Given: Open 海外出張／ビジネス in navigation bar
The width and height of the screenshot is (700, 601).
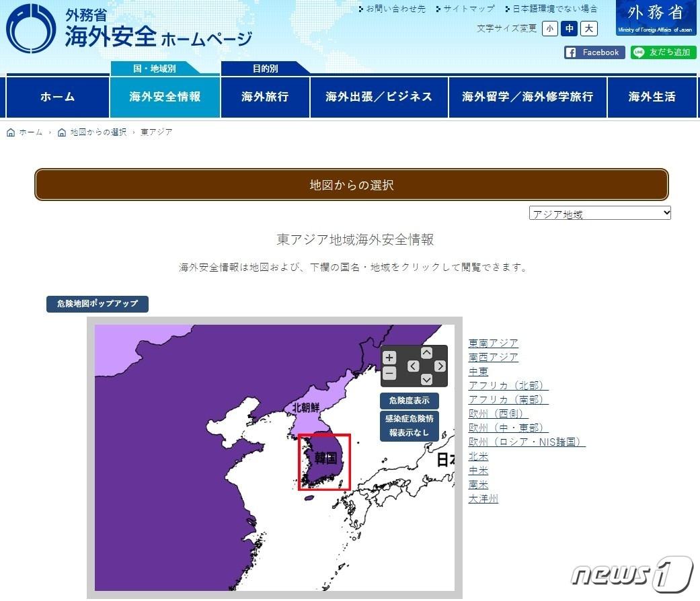Looking at the screenshot, I should pos(379,97).
